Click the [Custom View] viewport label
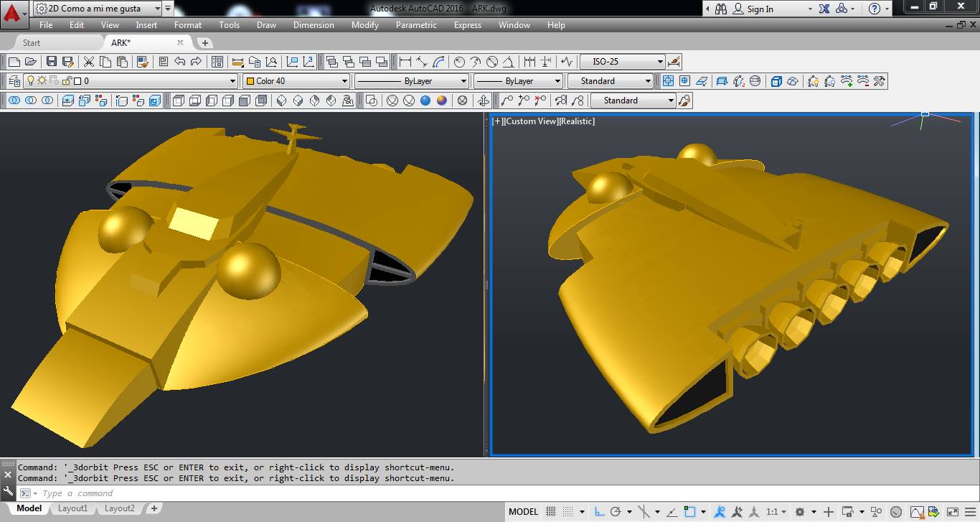980x522 pixels. click(529, 121)
